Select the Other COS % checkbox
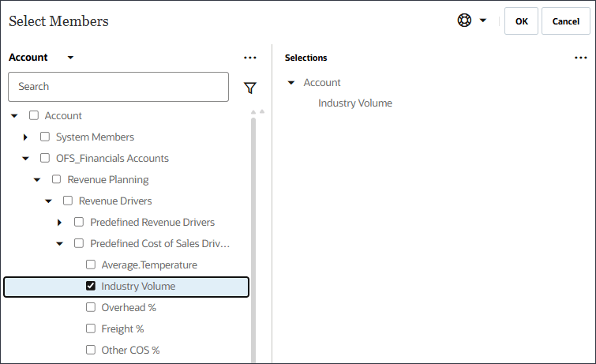Image resolution: width=596 pixels, height=364 pixels. coord(91,350)
